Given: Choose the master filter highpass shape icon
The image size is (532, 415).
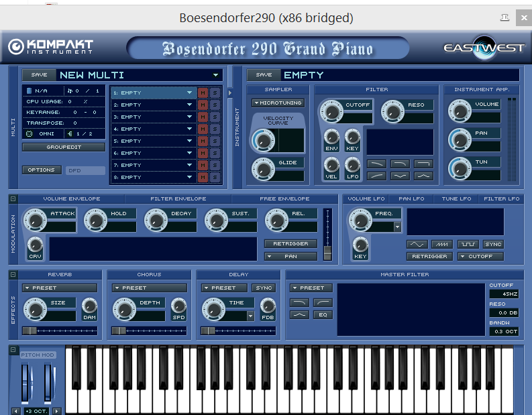Looking at the screenshot, I should [x=323, y=302].
